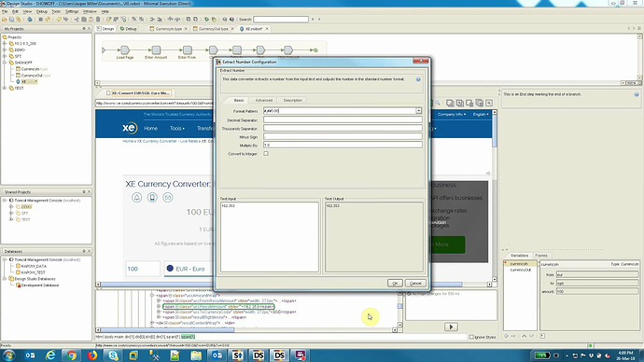Click Cancel in Extract Number Configuration
This screenshot has width=644, height=362.
415,284
